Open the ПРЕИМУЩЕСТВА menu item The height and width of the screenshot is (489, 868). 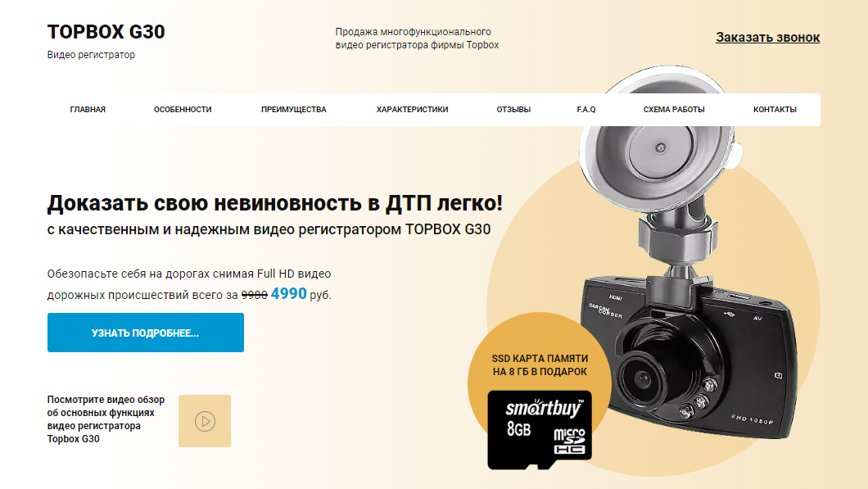[x=293, y=110]
